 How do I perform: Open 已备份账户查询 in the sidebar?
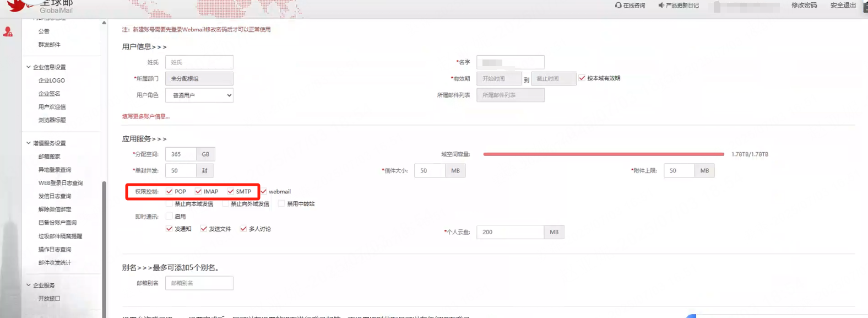coord(58,223)
